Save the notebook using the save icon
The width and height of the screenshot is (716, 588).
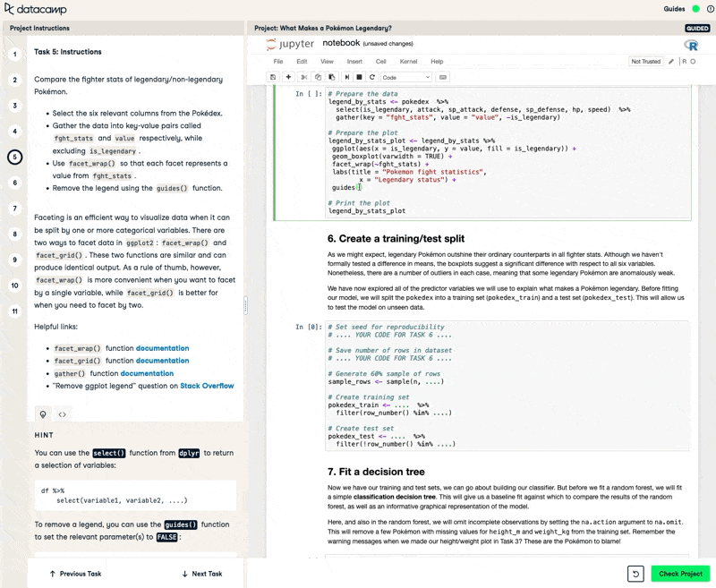[274, 77]
